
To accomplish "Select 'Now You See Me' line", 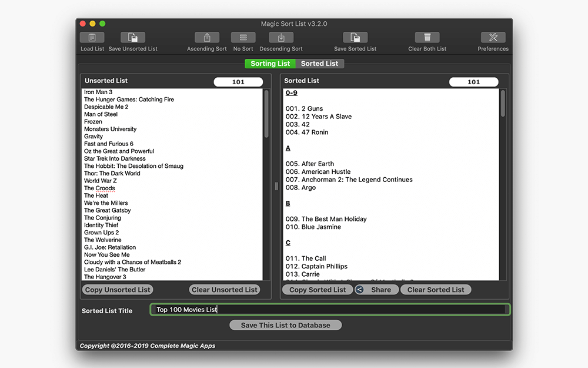I will [x=107, y=254].
